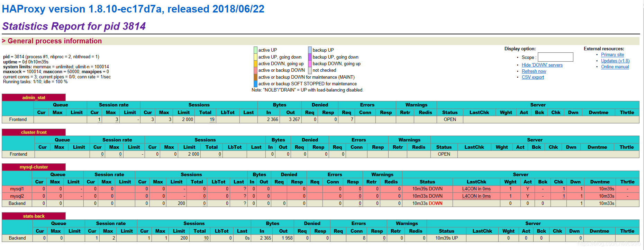The width and height of the screenshot is (644, 250).
Task: Click stats-back sessions Total value 10
Action: [206, 238]
